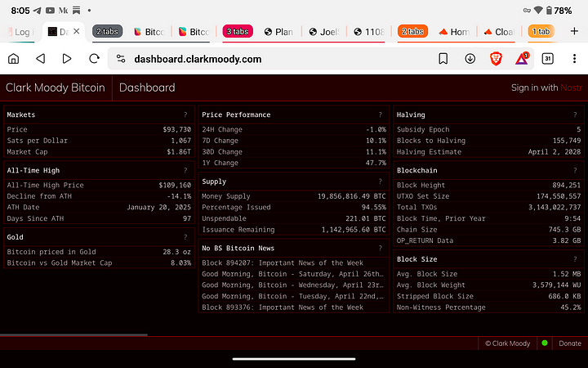Show help for Gold panel
Screen dimensions: 588x368
[x=185, y=237]
